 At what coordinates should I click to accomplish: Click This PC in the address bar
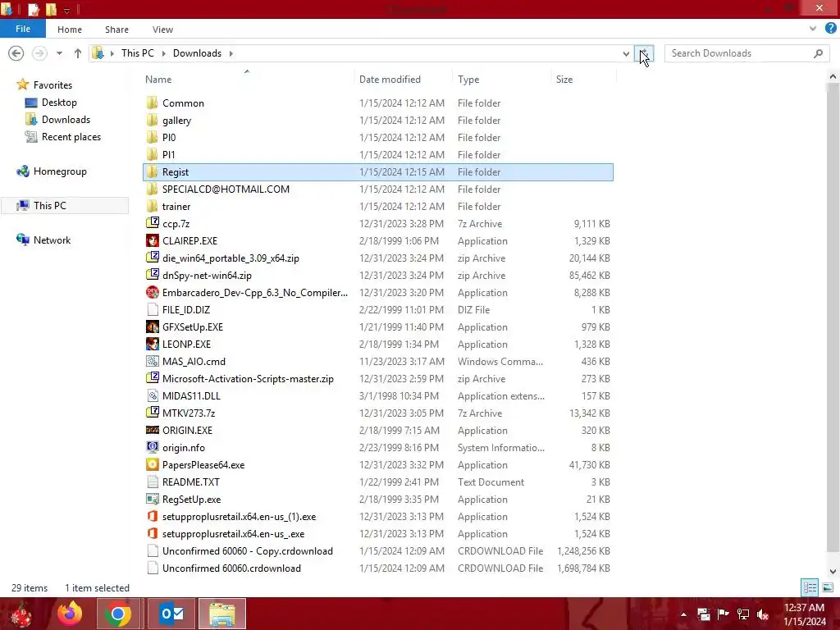point(137,53)
